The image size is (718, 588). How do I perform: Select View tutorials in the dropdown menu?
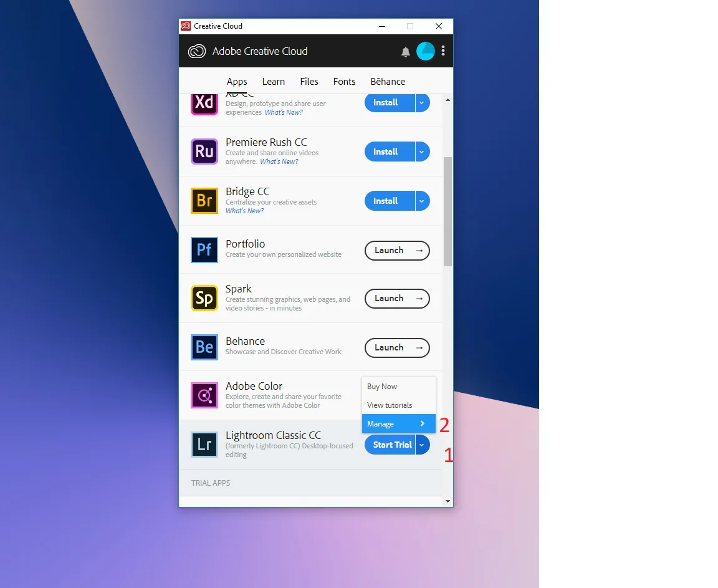coord(398,405)
